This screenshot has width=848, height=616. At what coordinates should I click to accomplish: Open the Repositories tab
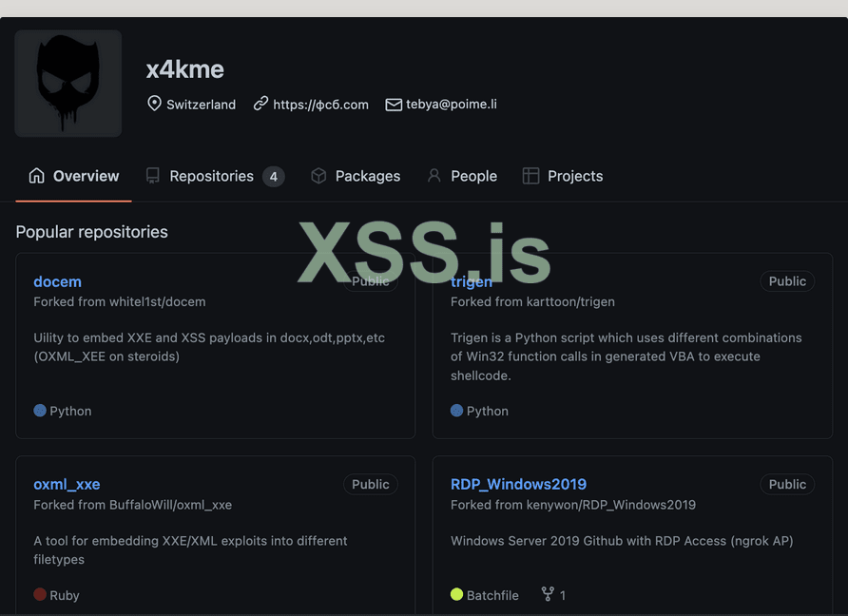213,176
